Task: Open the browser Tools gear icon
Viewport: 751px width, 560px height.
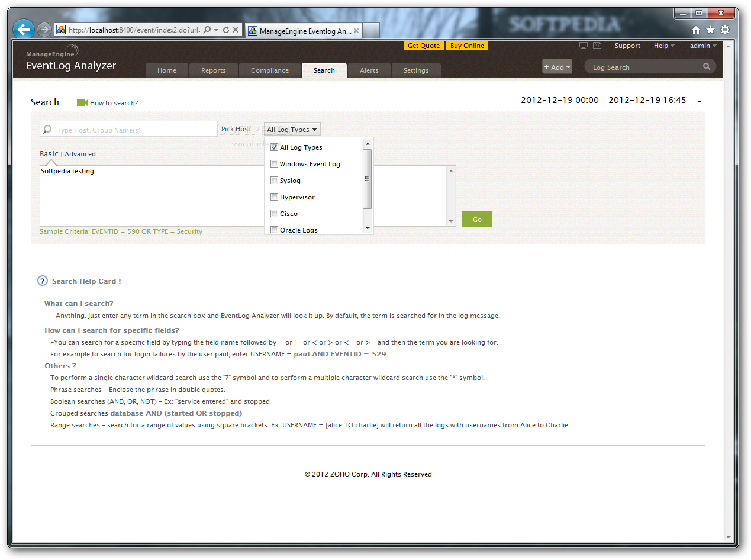Action: 725,30
